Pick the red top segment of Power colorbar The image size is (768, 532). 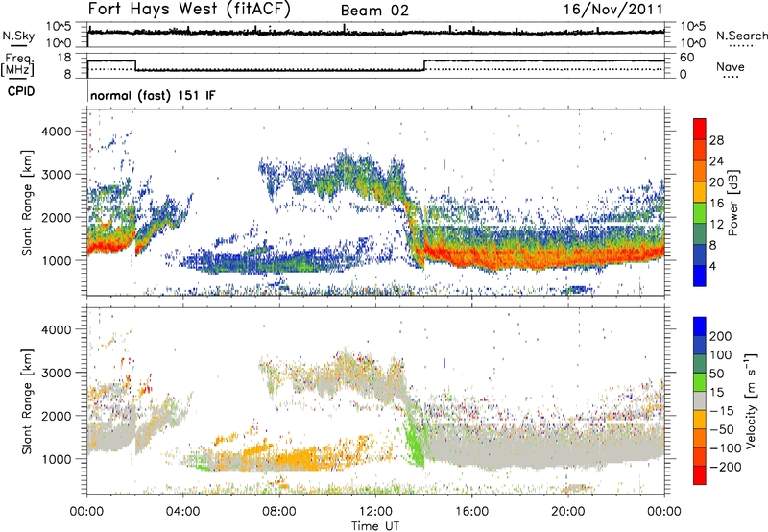700,129
